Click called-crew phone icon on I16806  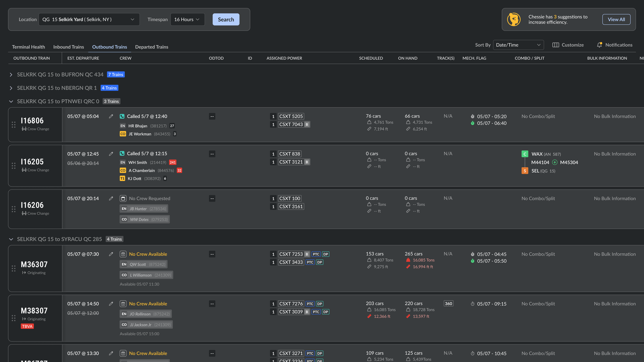coord(122,116)
